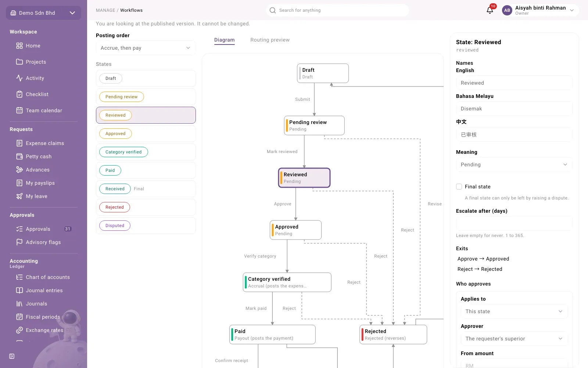Click the My payslips icon
The height and width of the screenshot is (368, 588).
click(x=19, y=183)
